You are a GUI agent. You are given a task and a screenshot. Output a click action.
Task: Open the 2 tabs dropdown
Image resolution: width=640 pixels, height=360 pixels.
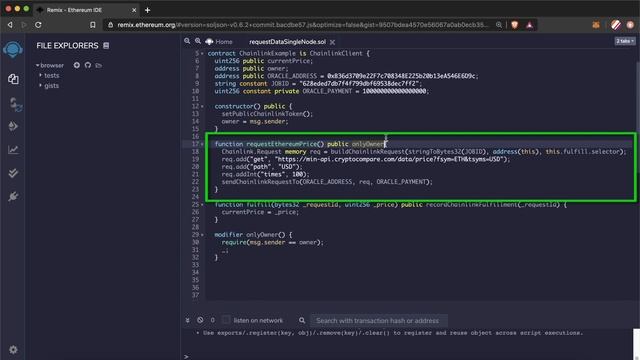[625, 41]
